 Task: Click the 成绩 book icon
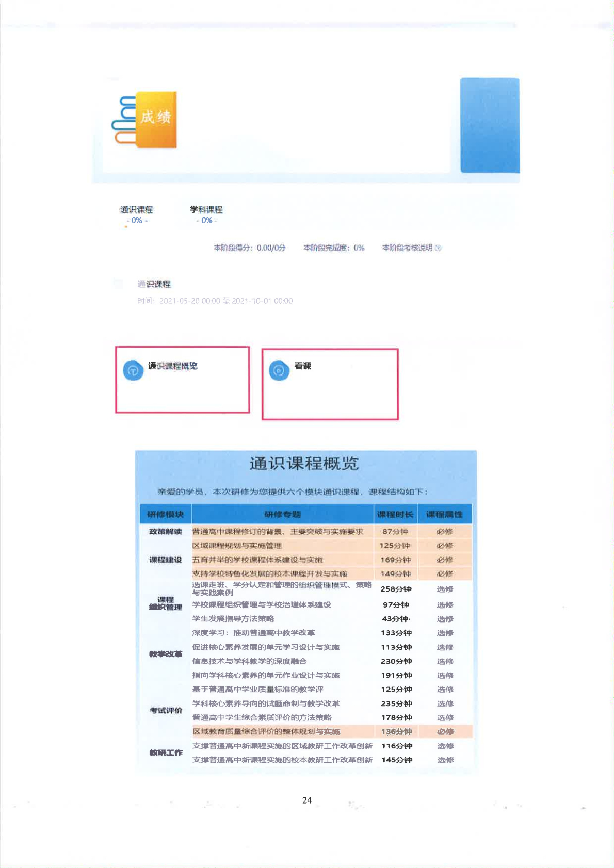point(144,120)
